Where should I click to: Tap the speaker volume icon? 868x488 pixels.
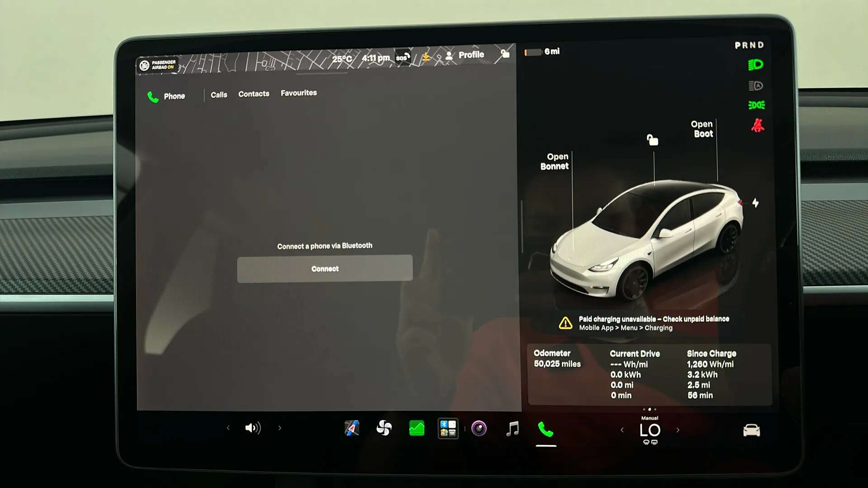click(253, 428)
